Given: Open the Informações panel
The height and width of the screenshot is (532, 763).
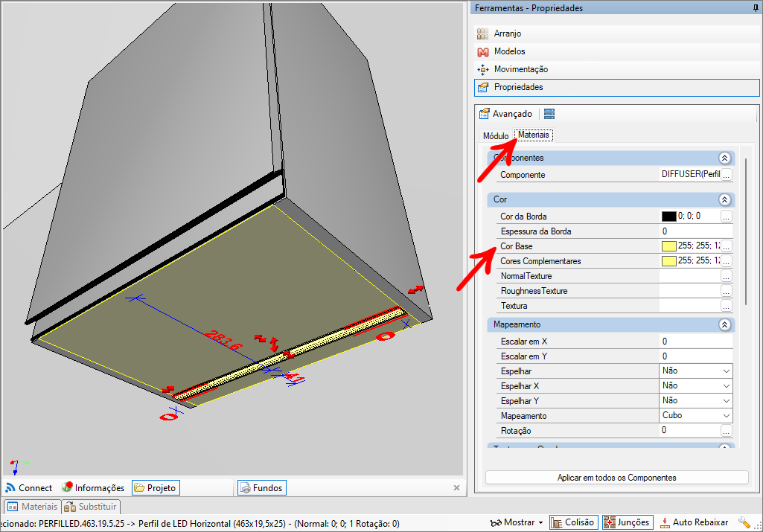Looking at the screenshot, I should pyautogui.click(x=93, y=488).
